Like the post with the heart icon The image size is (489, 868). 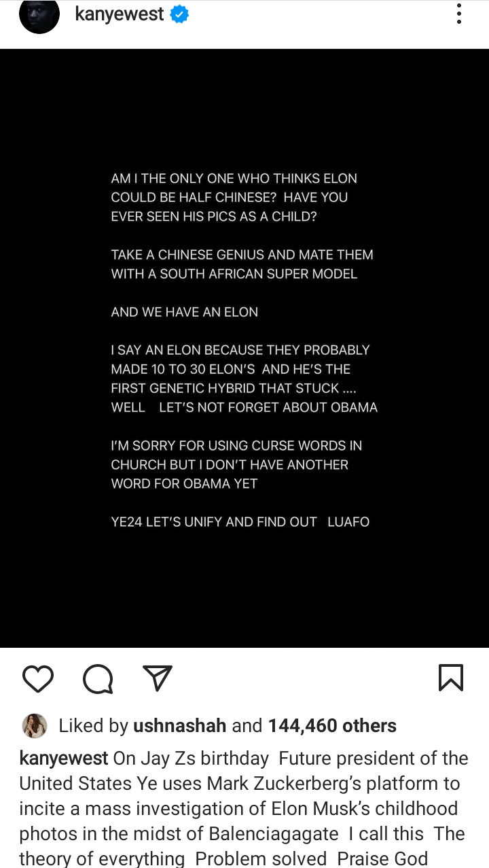(38, 678)
